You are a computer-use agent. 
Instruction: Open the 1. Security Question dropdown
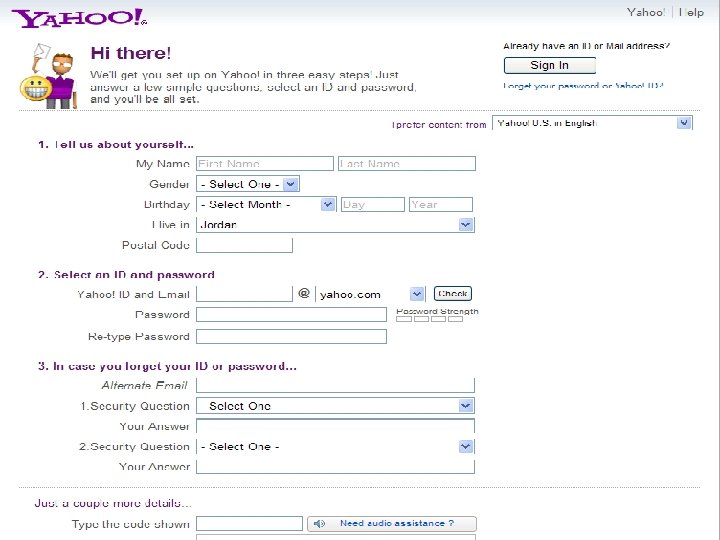336,406
